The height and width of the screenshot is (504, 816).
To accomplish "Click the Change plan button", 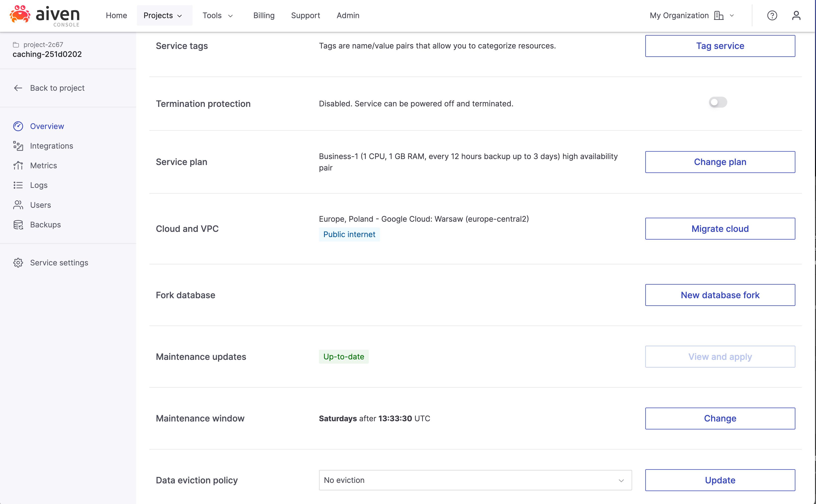I will point(720,162).
